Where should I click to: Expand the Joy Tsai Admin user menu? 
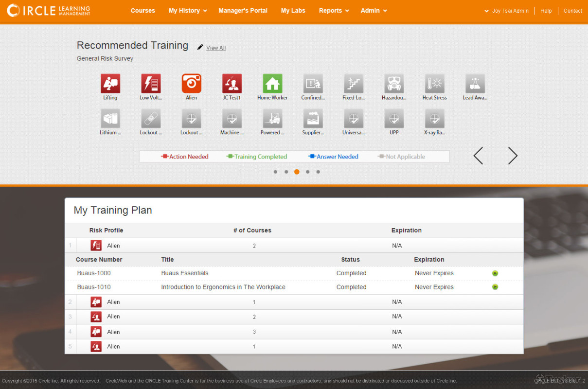point(506,11)
